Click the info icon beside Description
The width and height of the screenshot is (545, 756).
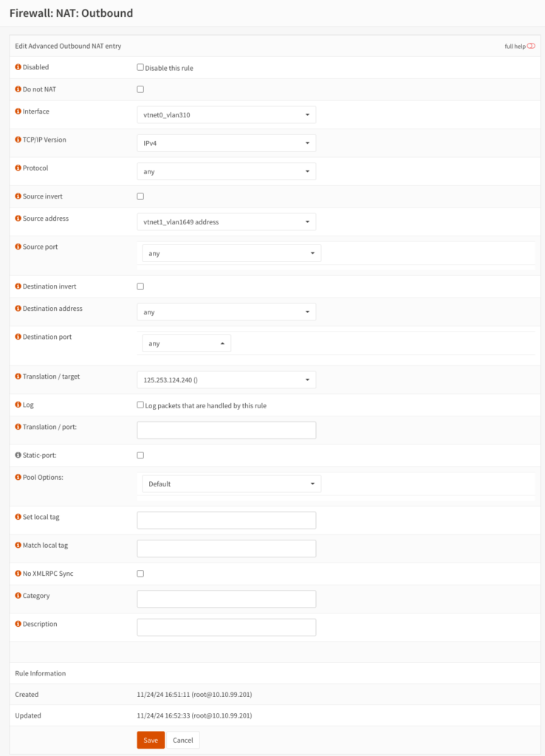tap(18, 624)
